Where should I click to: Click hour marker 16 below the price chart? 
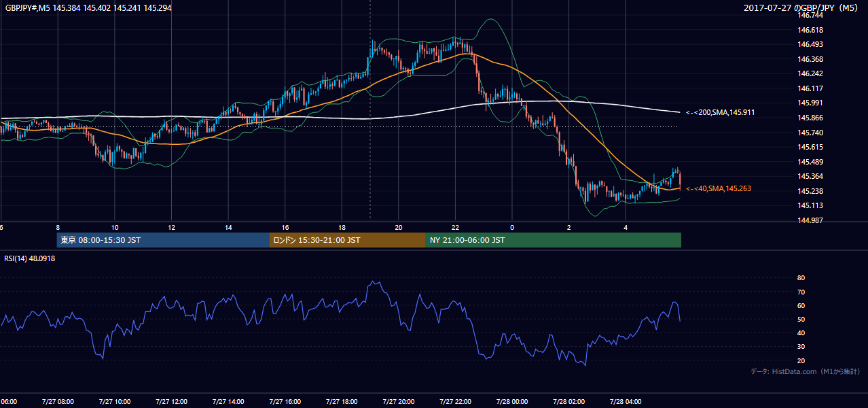point(285,227)
